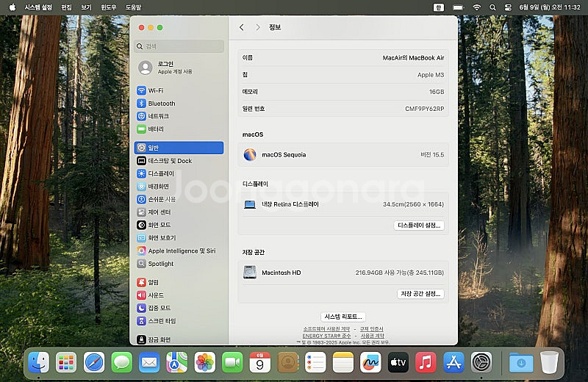Click the 시스템 리포트... button
The height and width of the screenshot is (382, 588).
pyautogui.click(x=343, y=317)
